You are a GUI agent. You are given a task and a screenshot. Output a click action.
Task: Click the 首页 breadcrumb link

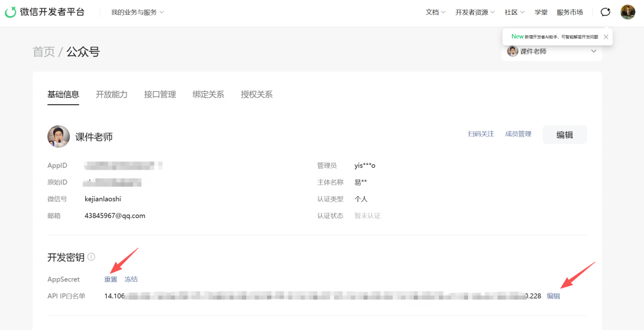click(44, 52)
